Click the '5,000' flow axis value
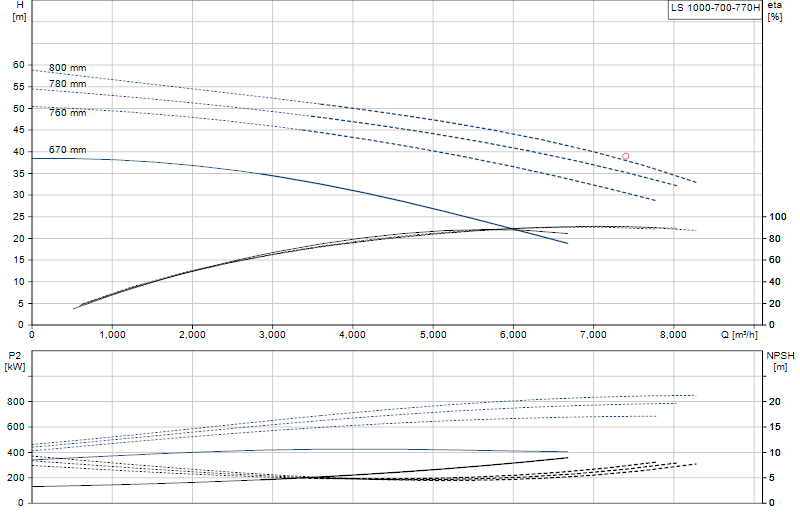 pyautogui.click(x=433, y=335)
